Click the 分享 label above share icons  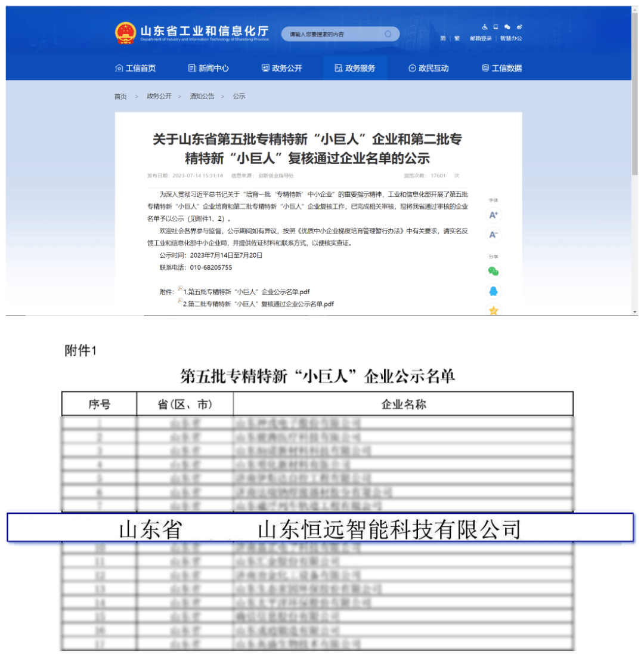pyautogui.click(x=493, y=257)
